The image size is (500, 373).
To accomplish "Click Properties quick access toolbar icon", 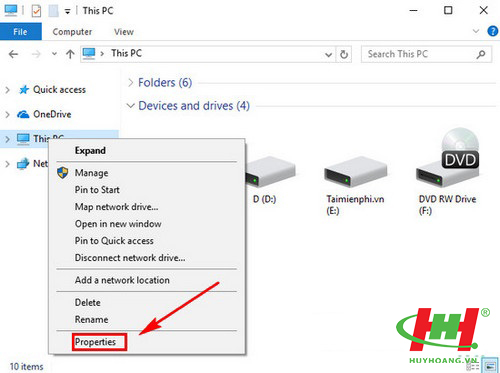I will point(36,11).
